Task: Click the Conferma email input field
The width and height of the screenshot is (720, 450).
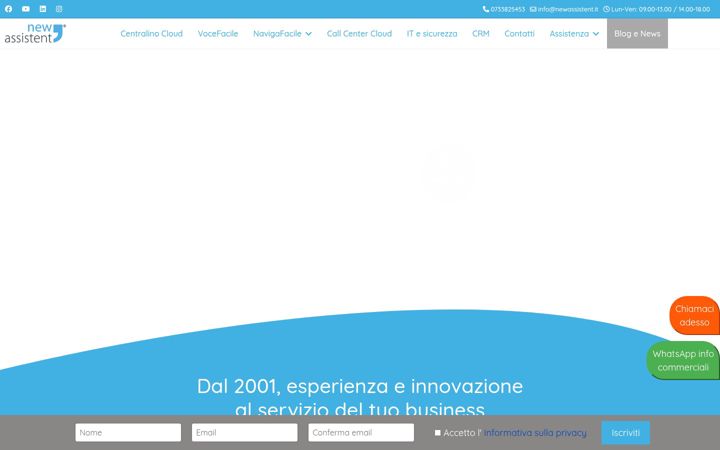Action: pyautogui.click(x=361, y=433)
